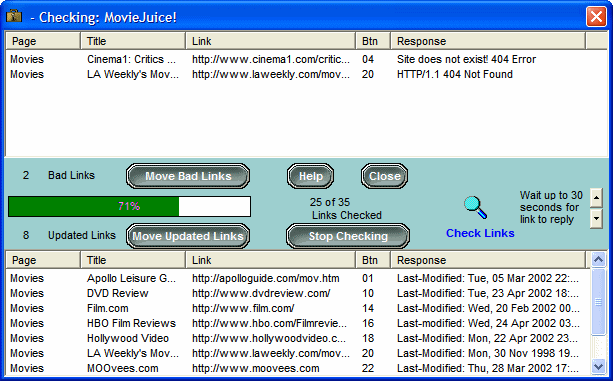Select the Cinema1: Critics bad link row
Screen dimensions: 613x381
click(297, 59)
